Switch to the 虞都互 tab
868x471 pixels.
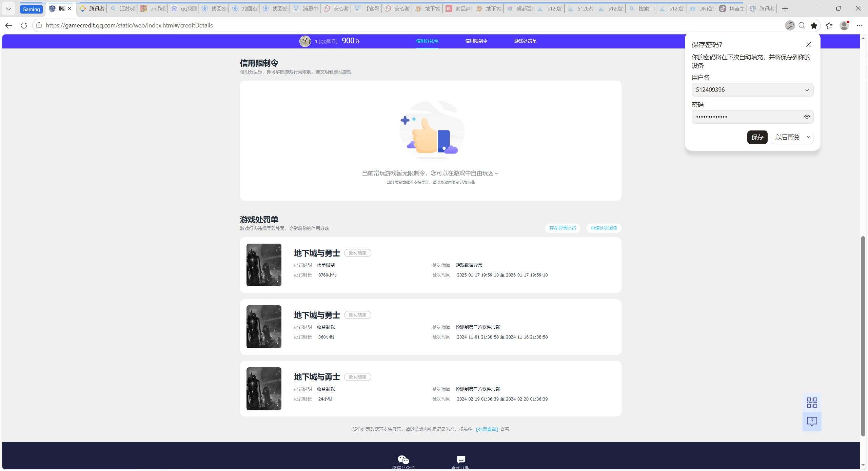click(520, 9)
